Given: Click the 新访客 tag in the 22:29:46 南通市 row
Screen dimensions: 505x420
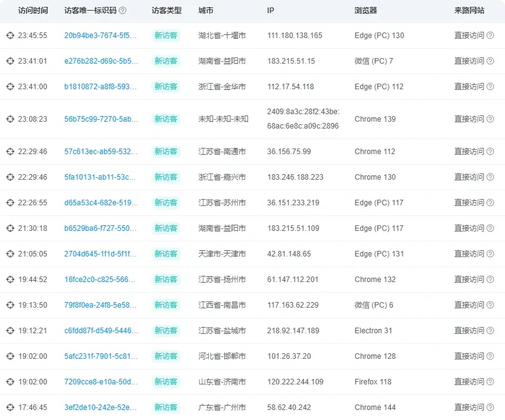Looking at the screenshot, I should point(166,152).
